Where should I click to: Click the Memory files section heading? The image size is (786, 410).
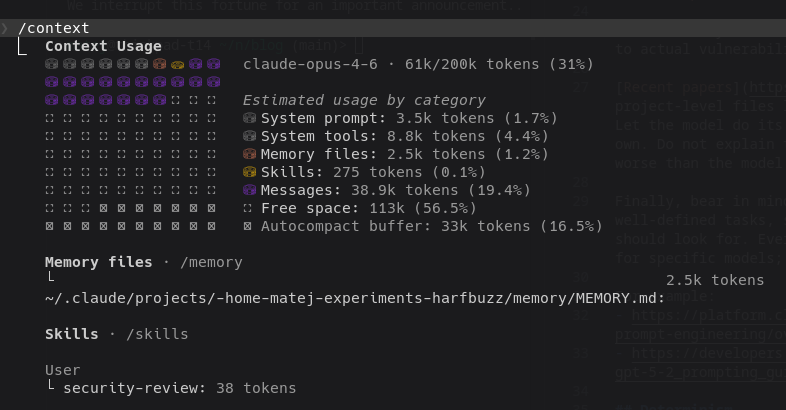pos(98,262)
